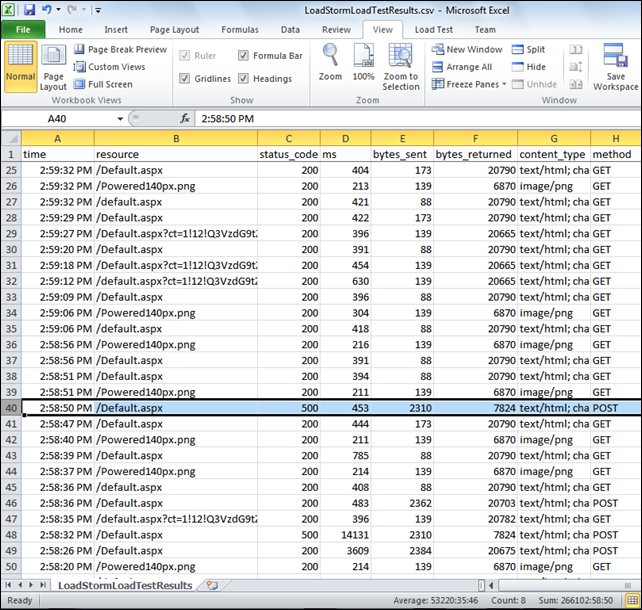642x610 pixels.
Task: Click horizontal scrollbar left arrow
Action: 491,585
